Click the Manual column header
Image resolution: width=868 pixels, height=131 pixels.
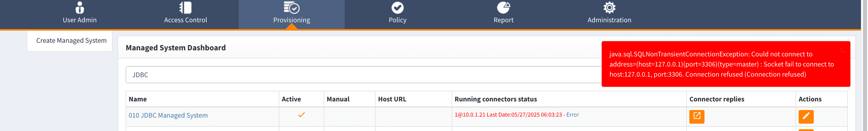pos(338,99)
